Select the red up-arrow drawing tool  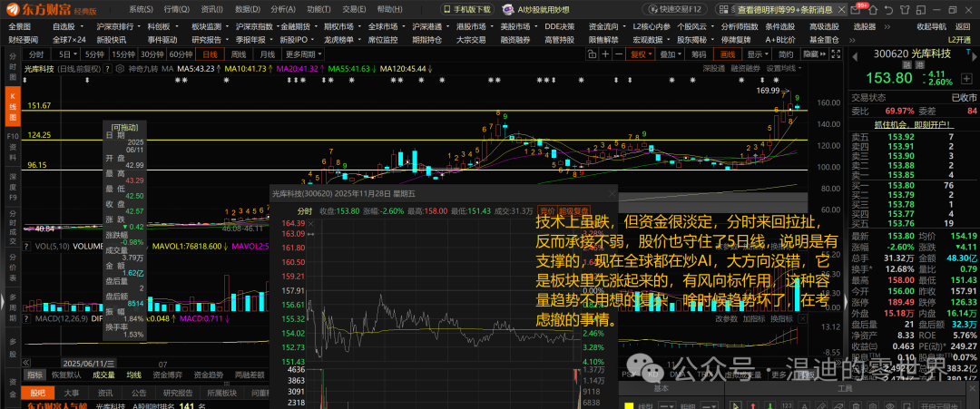coord(753,406)
